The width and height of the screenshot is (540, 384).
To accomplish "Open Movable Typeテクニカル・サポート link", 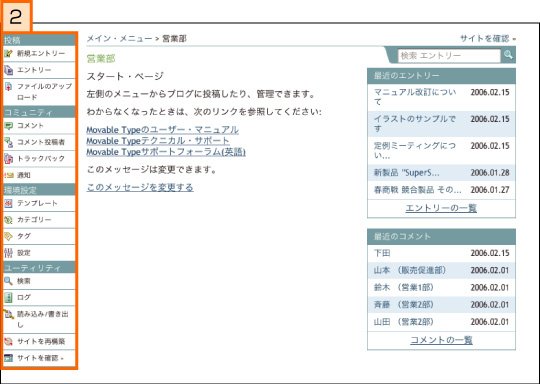I will tap(158, 141).
